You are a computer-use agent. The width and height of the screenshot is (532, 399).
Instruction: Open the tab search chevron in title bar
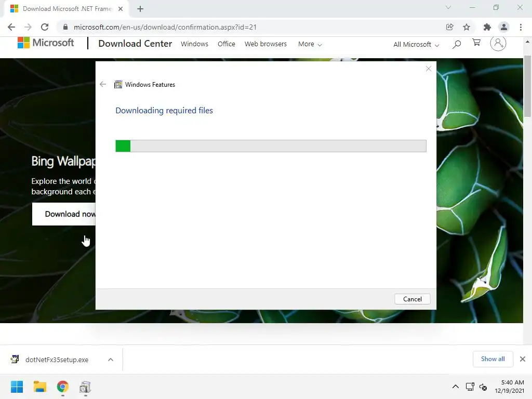click(448, 7)
